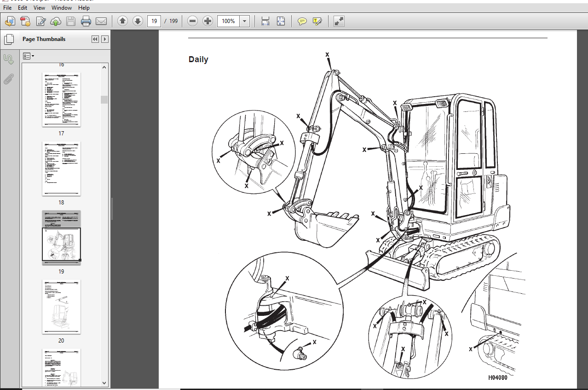The height and width of the screenshot is (390, 588).
Task: Select the page 17 thumbnail
Action: (x=61, y=99)
